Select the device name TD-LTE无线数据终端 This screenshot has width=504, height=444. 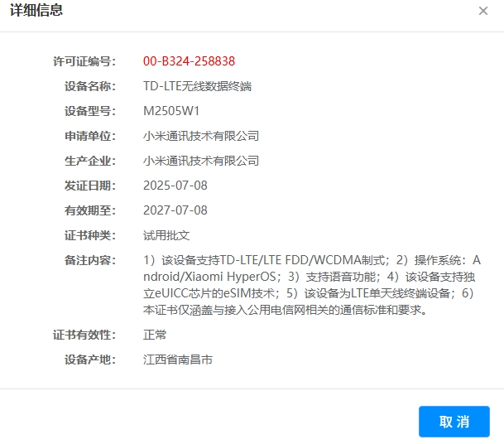coord(197,86)
